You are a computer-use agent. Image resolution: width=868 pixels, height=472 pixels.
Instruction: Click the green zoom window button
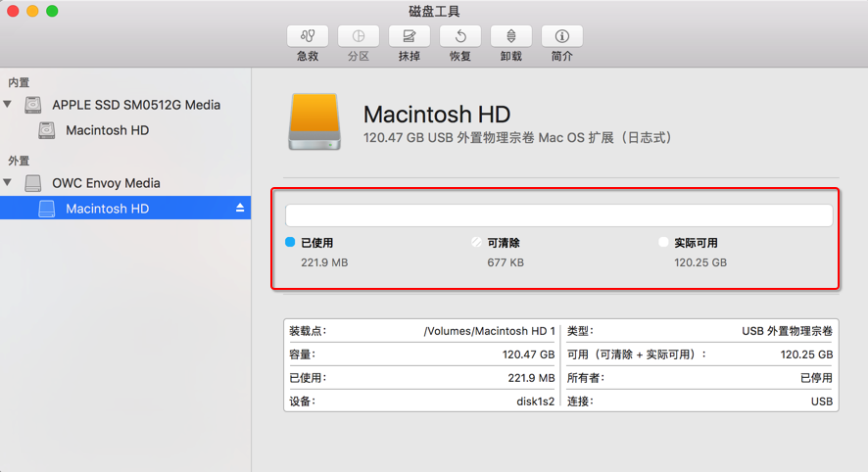click(x=52, y=11)
